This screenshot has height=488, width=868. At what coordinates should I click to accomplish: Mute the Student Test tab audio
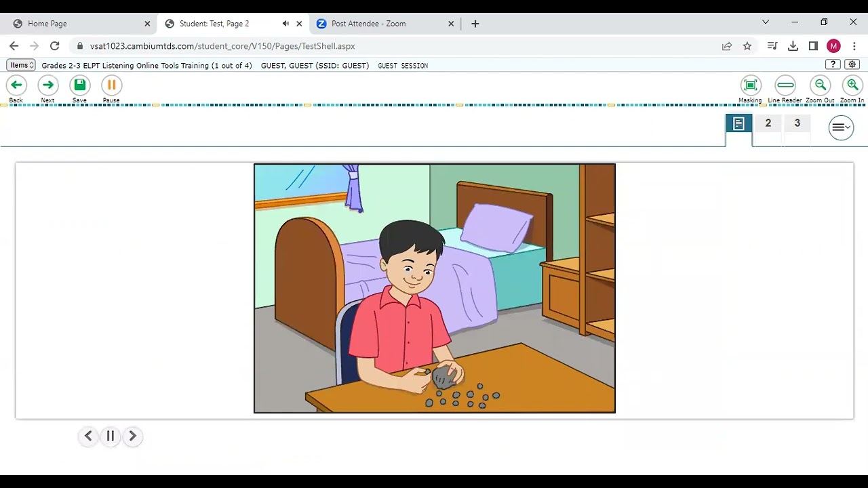(x=285, y=23)
